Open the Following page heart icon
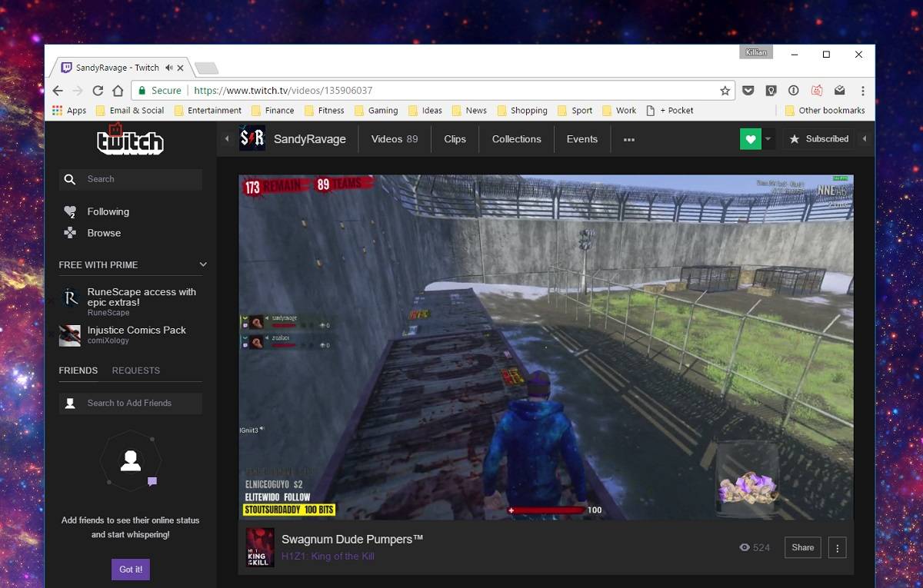 [70, 212]
